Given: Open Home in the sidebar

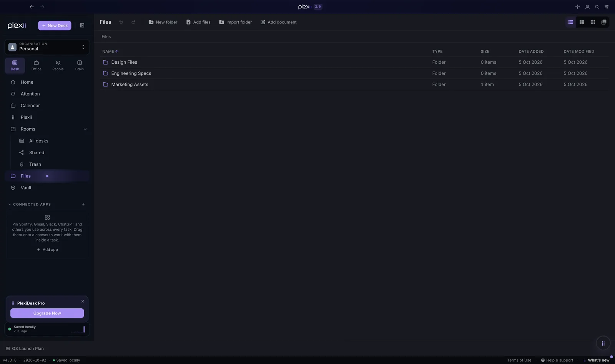Looking at the screenshot, I should pos(47,82).
